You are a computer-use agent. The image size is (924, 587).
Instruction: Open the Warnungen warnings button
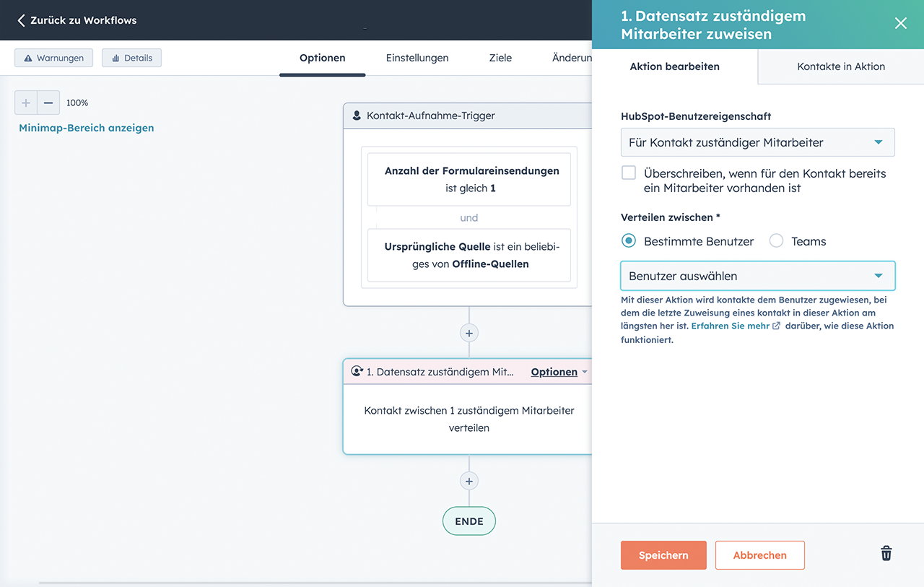pos(54,58)
